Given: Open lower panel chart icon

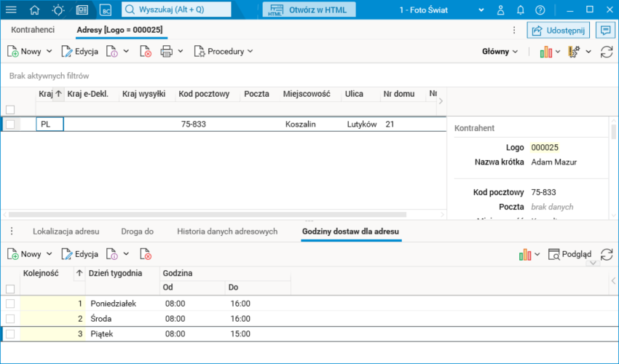Looking at the screenshot, I should click(x=524, y=254).
